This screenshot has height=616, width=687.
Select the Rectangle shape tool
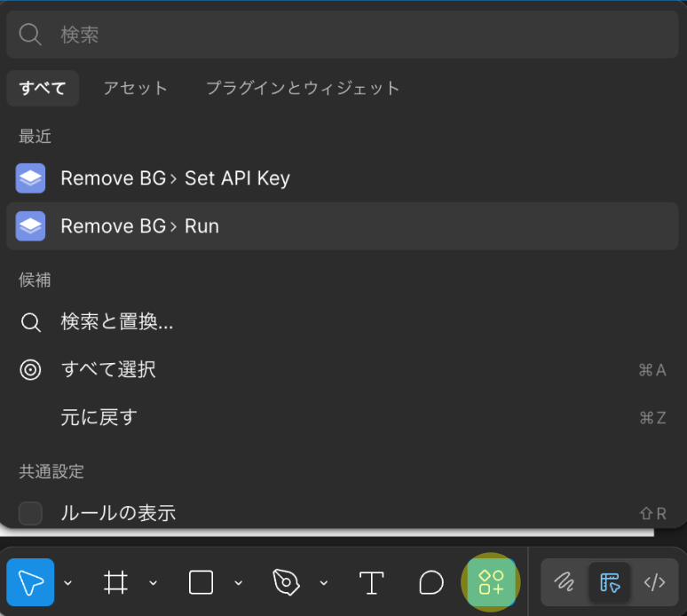pos(201,582)
